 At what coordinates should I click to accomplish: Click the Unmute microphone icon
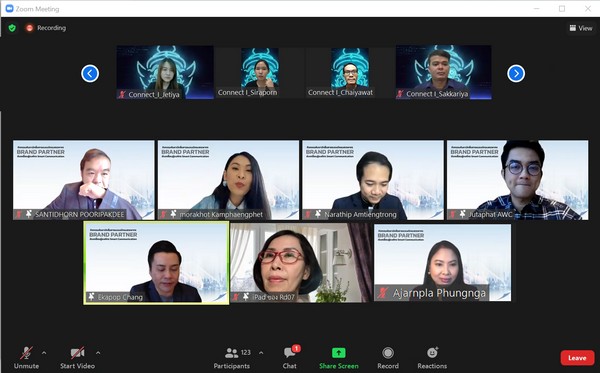point(26,353)
